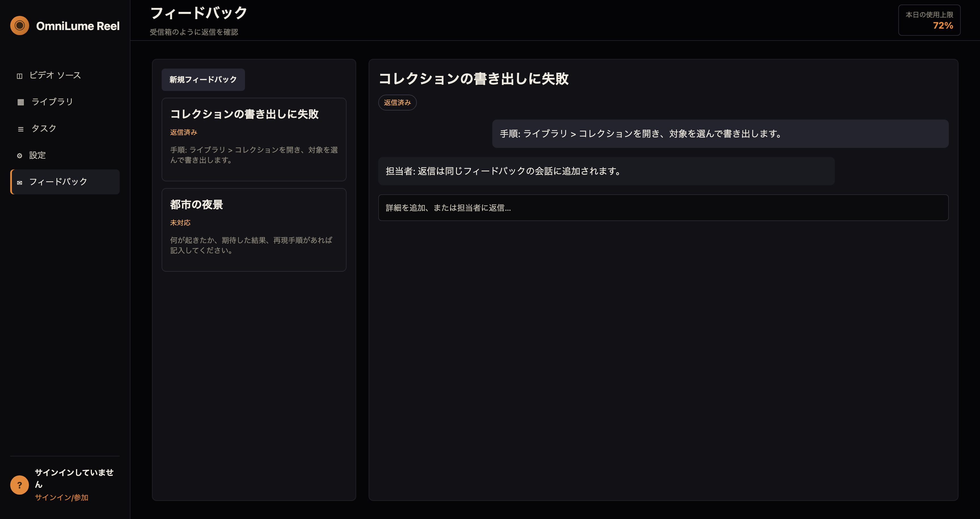Click the OmniLume Reel logo icon
Screen dimensions: 980x519
click(x=19, y=25)
